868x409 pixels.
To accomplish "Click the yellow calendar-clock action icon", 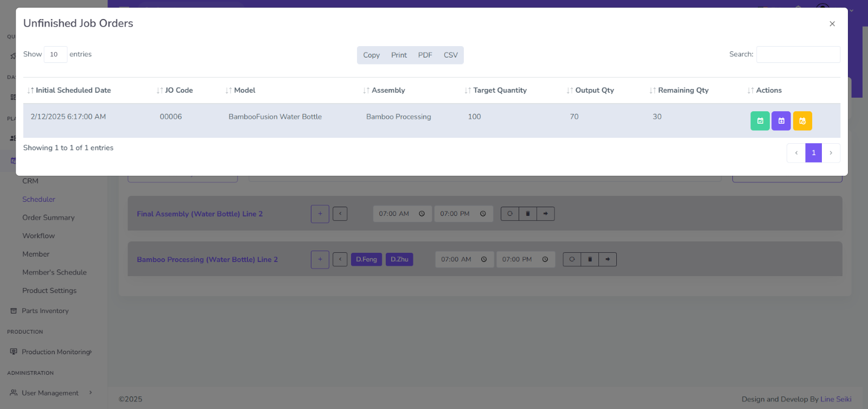I will pos(802,121).
